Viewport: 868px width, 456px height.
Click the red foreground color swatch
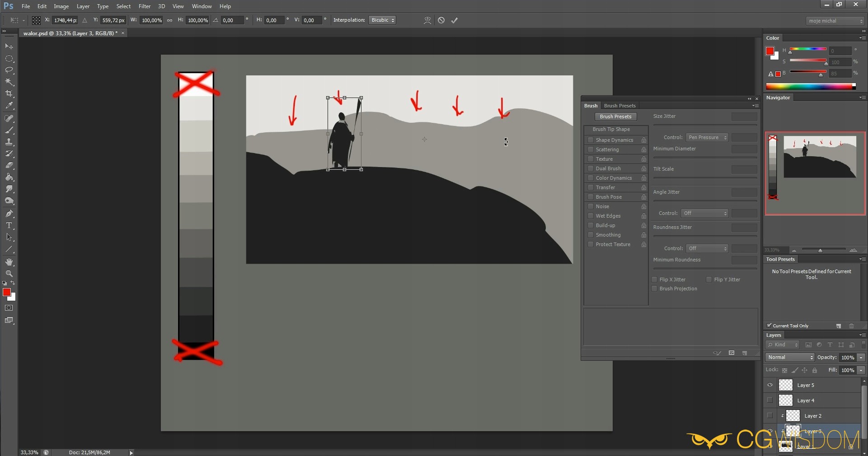coord(6,293)
